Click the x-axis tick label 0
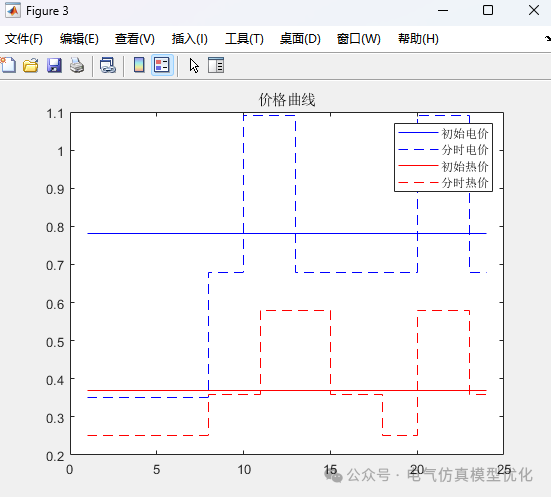The width and height of the screenshot is (551, 497). point(70,470)
